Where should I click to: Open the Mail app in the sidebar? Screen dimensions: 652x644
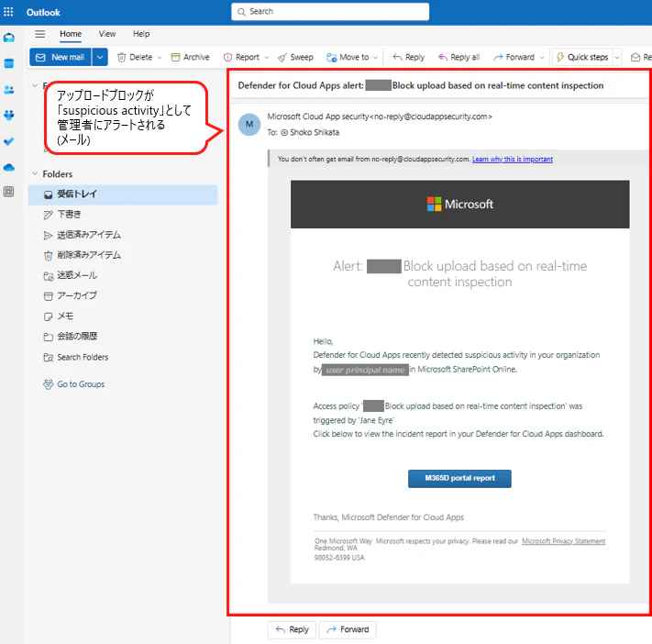pos(9,38)
